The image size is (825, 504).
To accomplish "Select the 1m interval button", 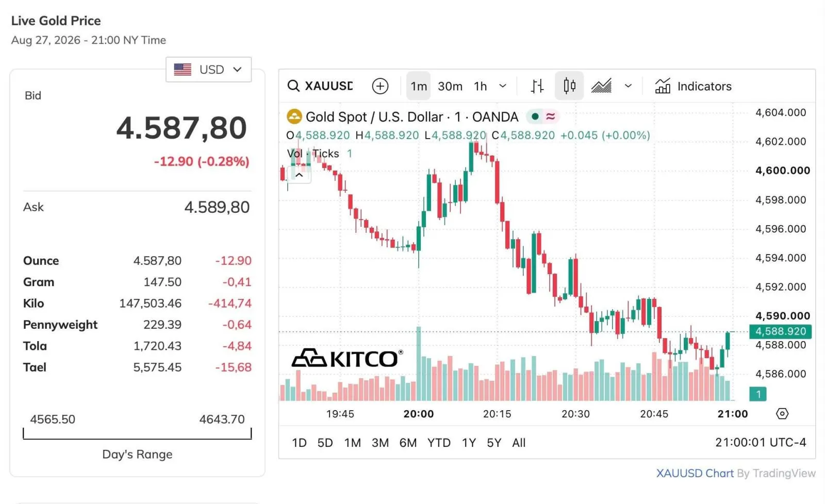I will [x=419, y=86].
